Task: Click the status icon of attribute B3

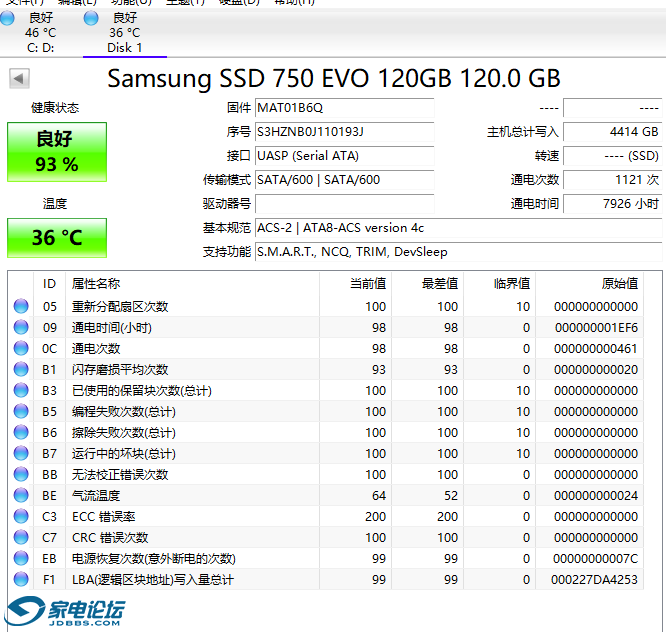Action: coord(21,390)
